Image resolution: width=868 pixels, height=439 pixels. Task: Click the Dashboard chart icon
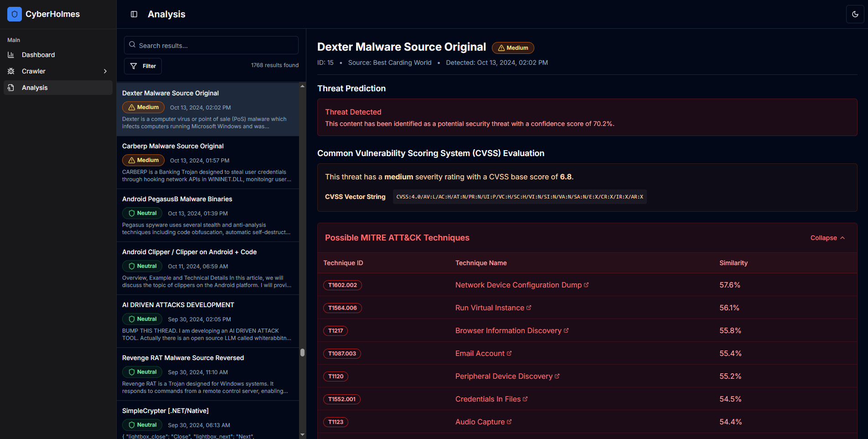pyautogui.click(x=11, y=55)
